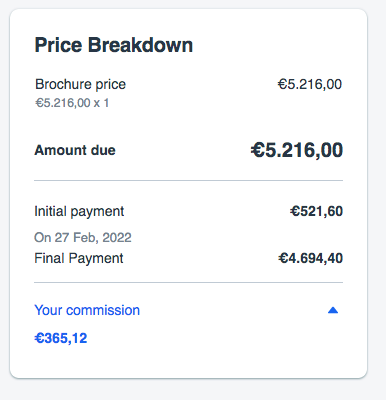Click the Price Breakdown heading
This screenshot has width=386, height=400.
point(114,45)
